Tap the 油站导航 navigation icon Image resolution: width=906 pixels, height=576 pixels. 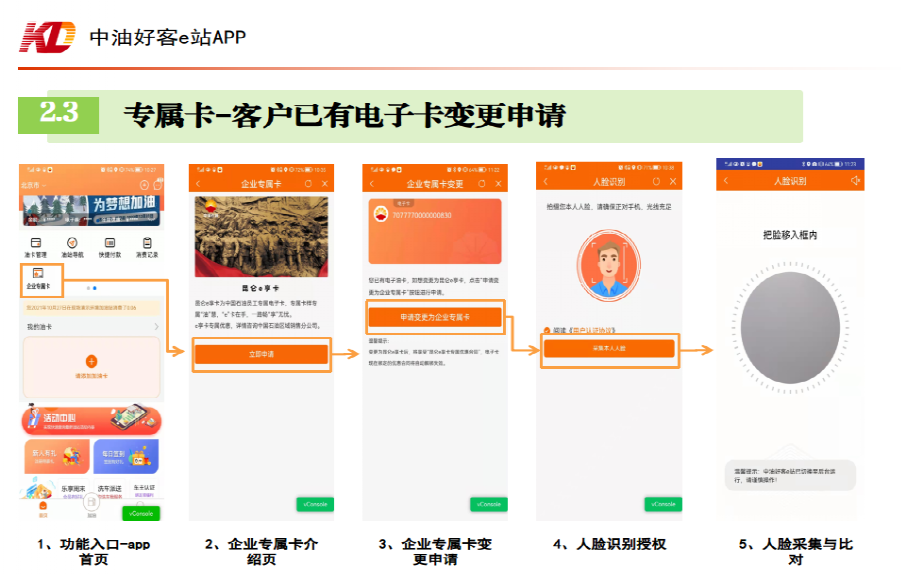(x=72, y=244)
